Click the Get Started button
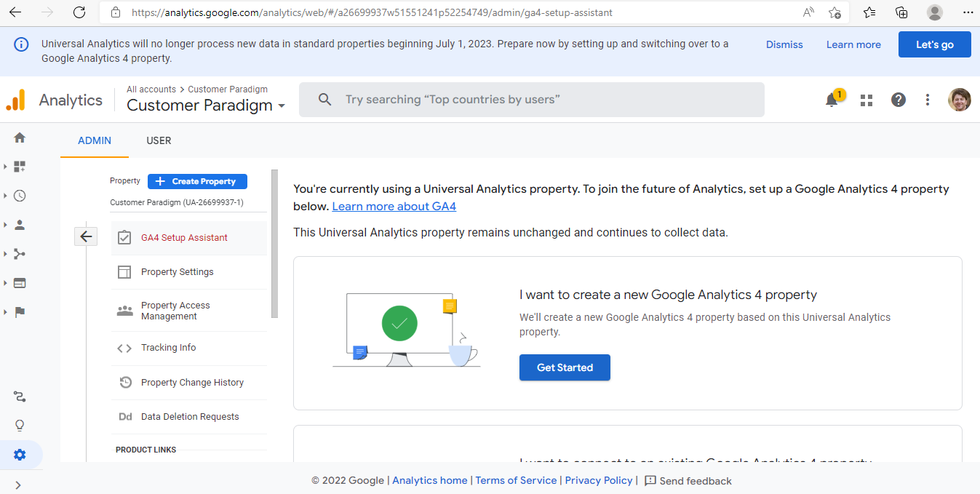The image size is (980, 494). [x=565, y=367]
